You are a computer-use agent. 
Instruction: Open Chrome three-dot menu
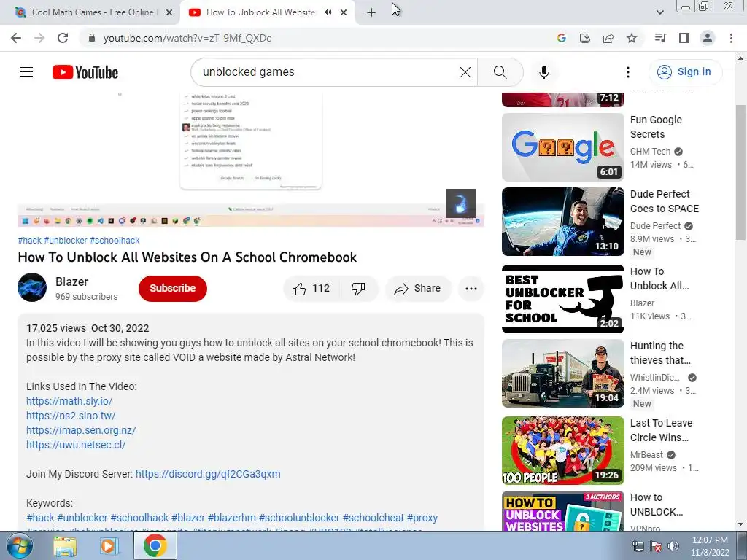(731, 38)
